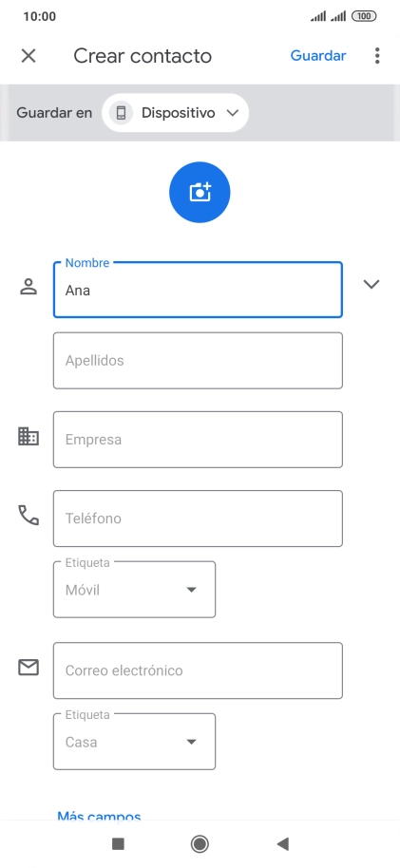Open the Móvil phone label dropdown

[134, 590]
